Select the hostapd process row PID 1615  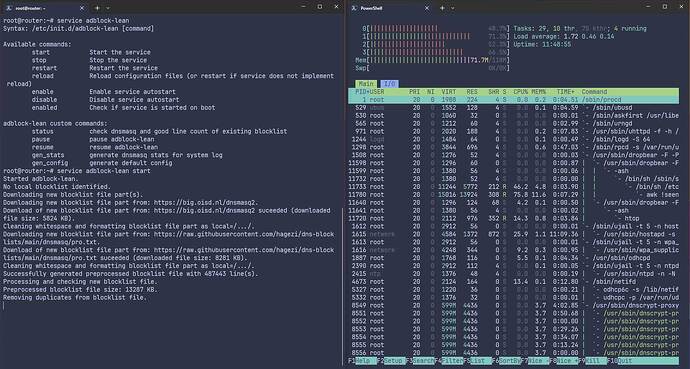(514, 234)
